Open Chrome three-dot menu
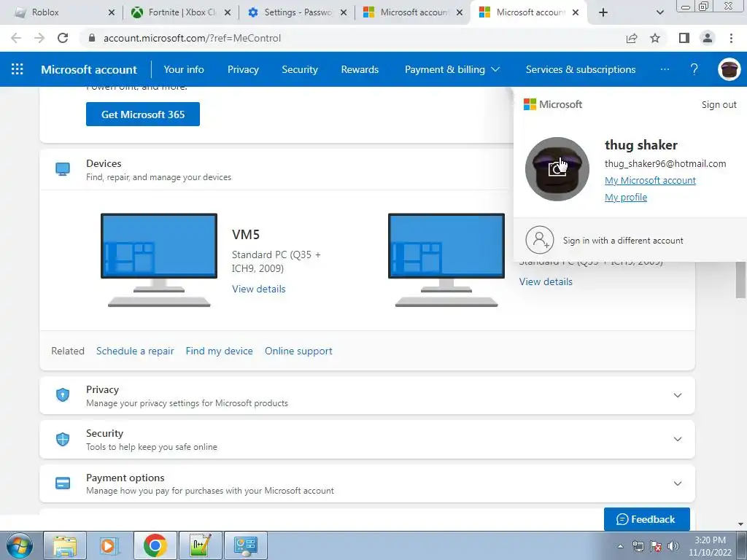This screenshot has width=747, height=560. point(731,38)
